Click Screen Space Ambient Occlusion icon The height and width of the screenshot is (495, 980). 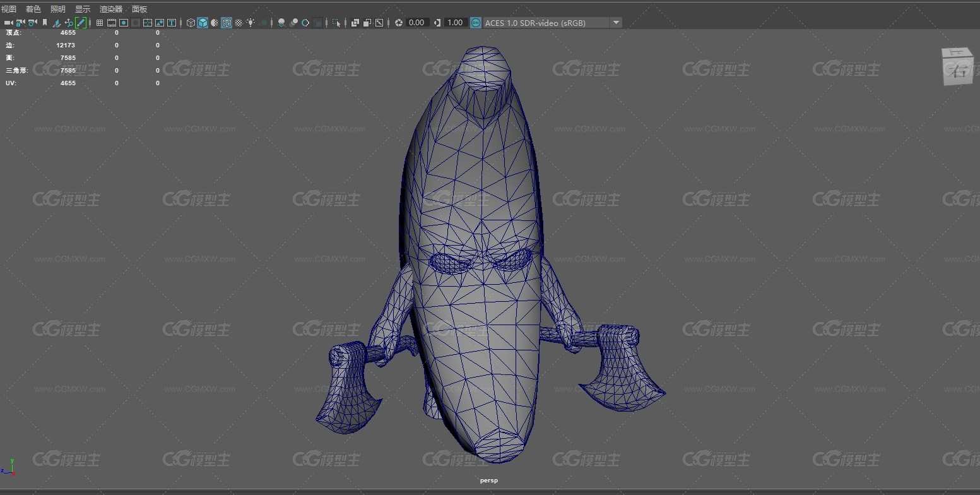click(281, 23)
